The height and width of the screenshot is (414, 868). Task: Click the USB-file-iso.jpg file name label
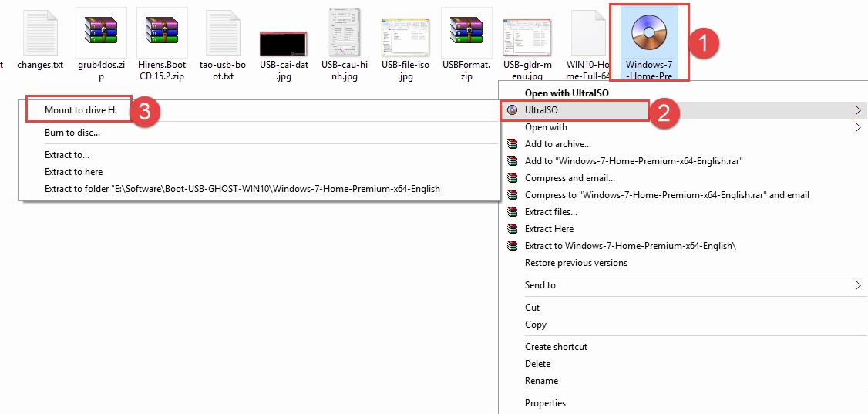[x=405, y=70]
